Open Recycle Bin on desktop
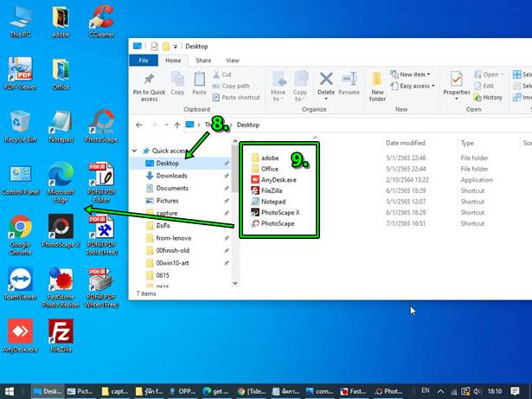Viewport: 532px width, 399px height. 20,126
